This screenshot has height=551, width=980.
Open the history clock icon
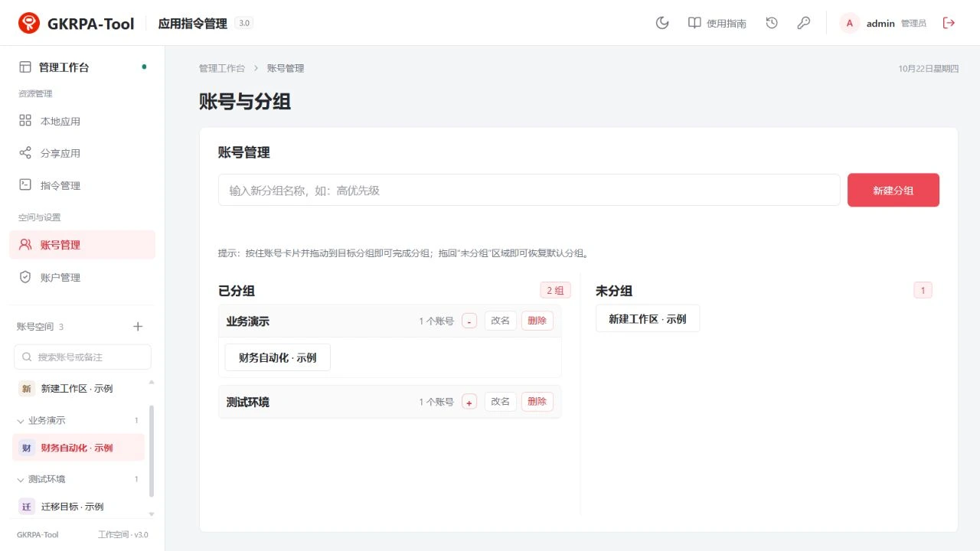(x=772, y=23)
